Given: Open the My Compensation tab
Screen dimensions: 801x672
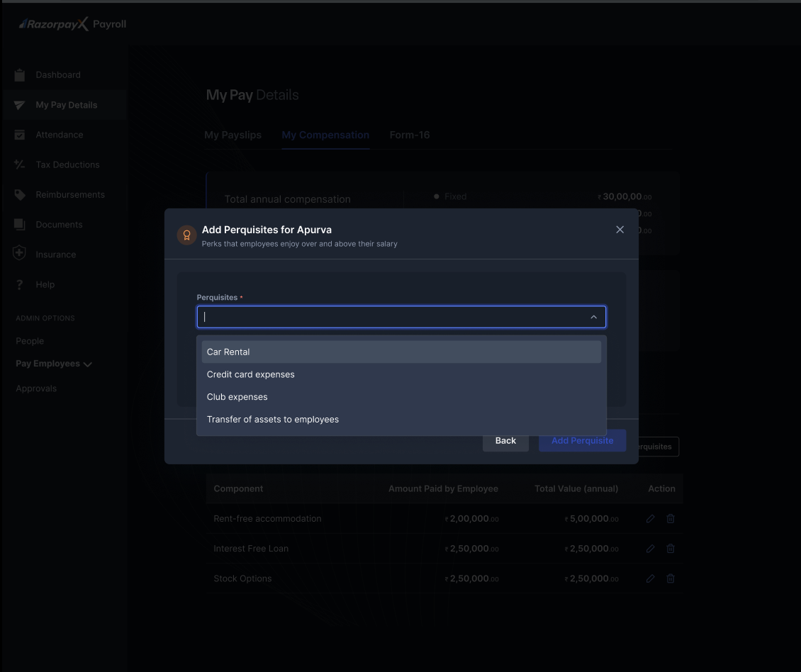Looking at the screenshot, I should pyautogui.click(x=325, y=135).
